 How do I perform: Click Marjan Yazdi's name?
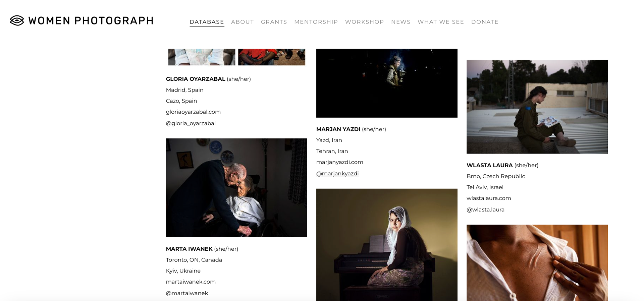338,129
